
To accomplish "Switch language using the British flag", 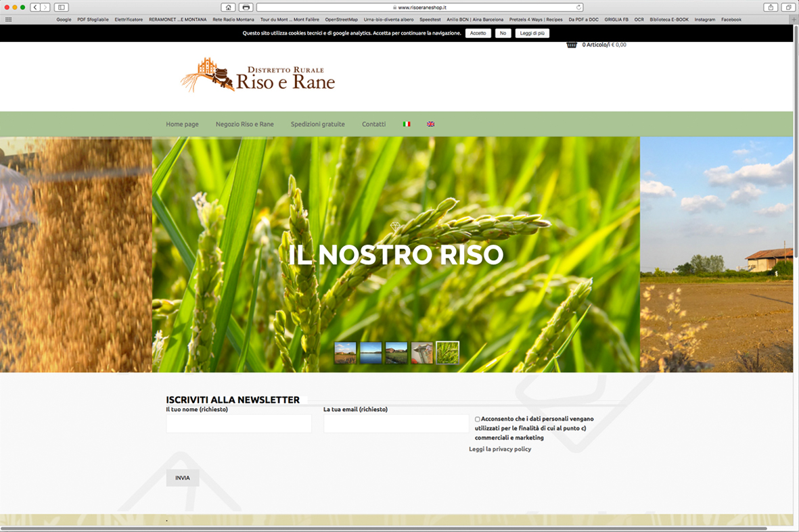I will coord(430,124).
